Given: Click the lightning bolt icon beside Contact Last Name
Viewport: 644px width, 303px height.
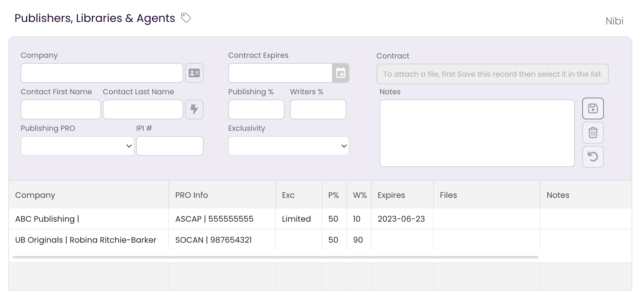Looking at the screenshot, I should coord(194,109).
